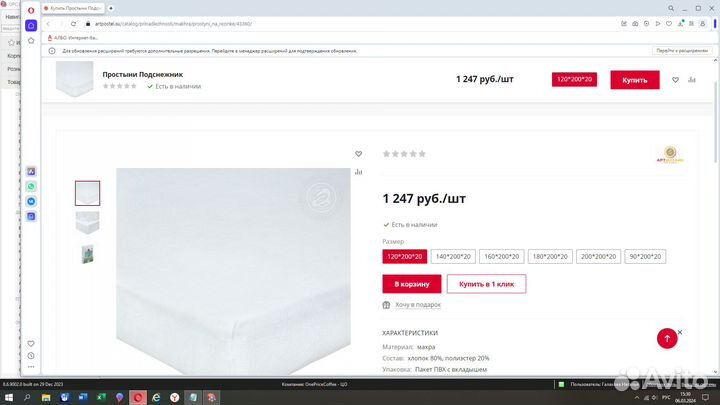Launch Excel from the Windows taskbar
Image resolution: width=720 pixels, height=405 pixels.
(x=98, y=397)
